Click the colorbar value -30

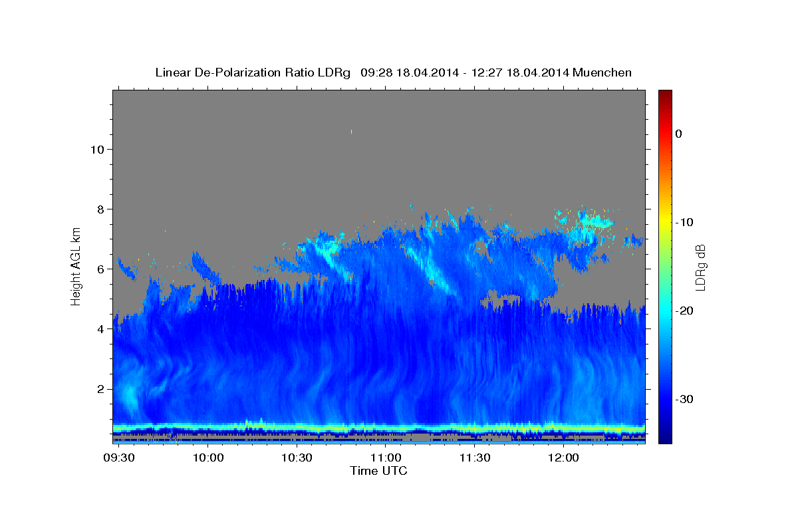point(684,400)
